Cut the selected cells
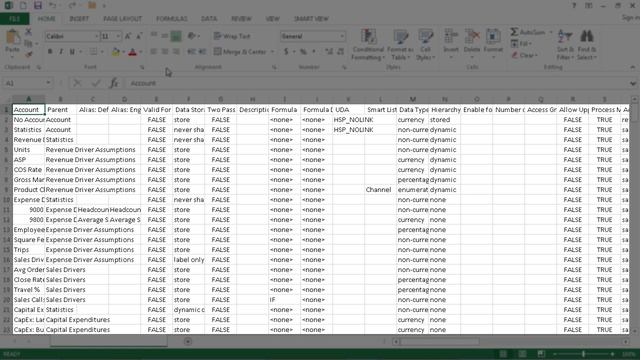This screenshot has height=360, width=640. [28, 32]
